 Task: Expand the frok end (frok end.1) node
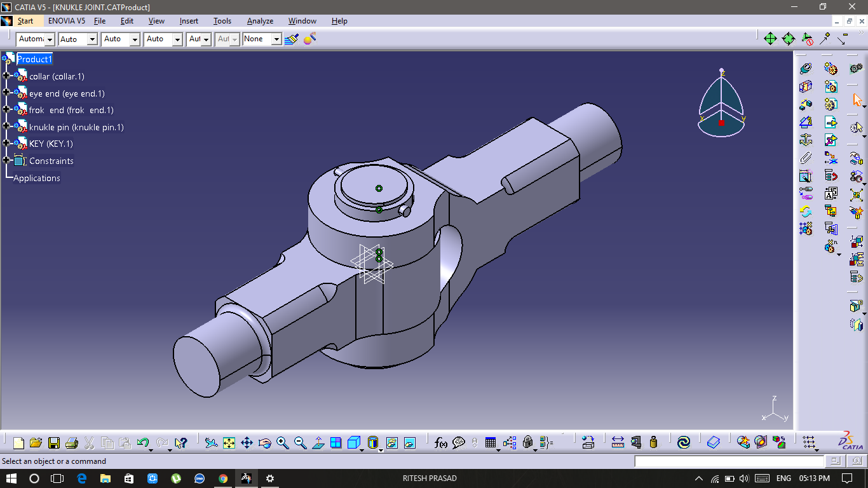pos(6,109)
